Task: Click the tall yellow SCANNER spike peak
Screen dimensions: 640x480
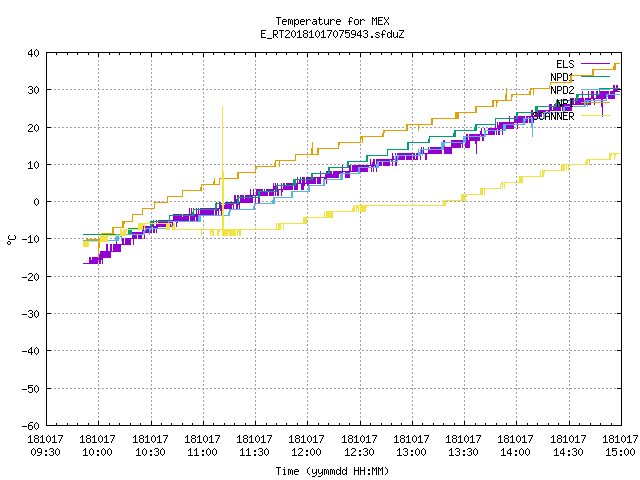Action: pyautogui.click(x=222, y=107)
